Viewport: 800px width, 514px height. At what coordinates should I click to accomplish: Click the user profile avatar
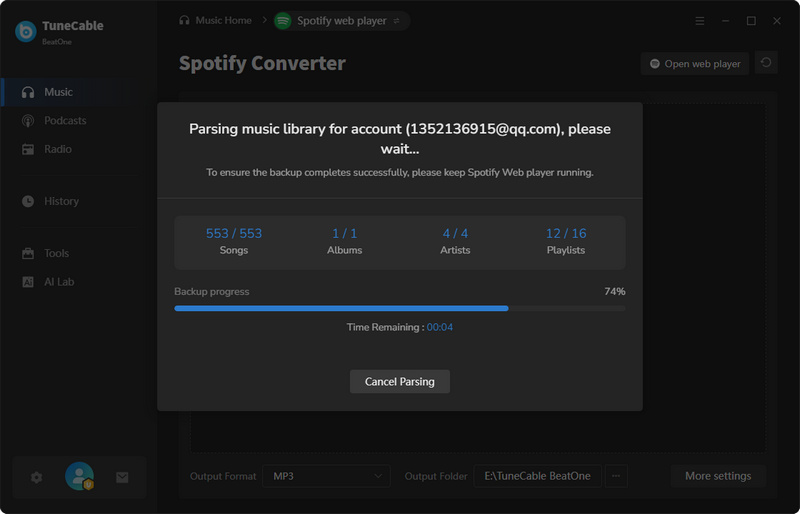click(79, 476)
